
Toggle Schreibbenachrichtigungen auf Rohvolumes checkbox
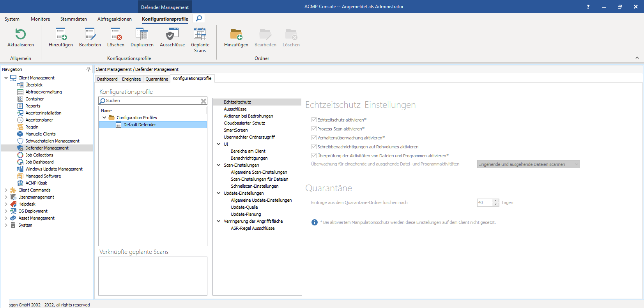(x=314, y=147)
